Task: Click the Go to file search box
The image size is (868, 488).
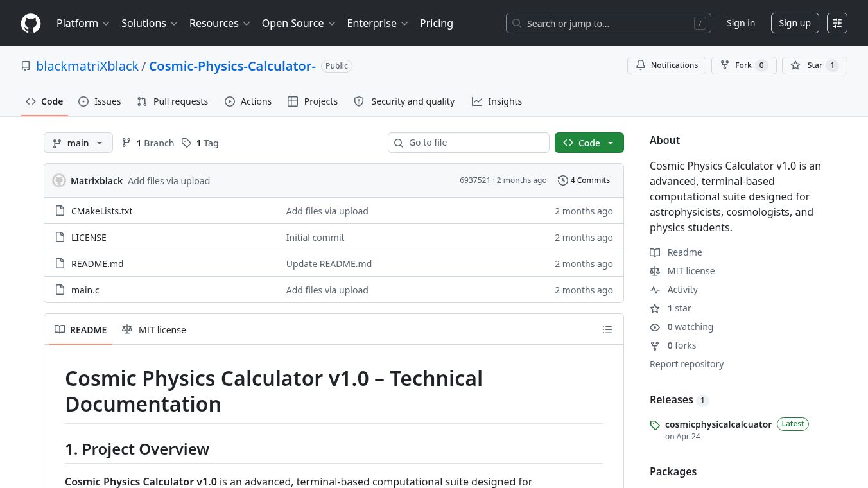Action: click(469, 143)
